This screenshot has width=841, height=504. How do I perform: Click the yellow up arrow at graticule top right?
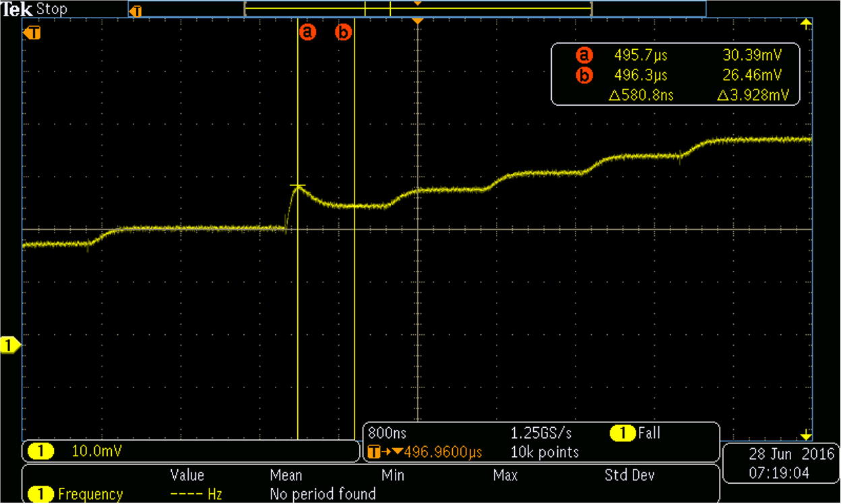pyautogui.click(x=806, y=24)
